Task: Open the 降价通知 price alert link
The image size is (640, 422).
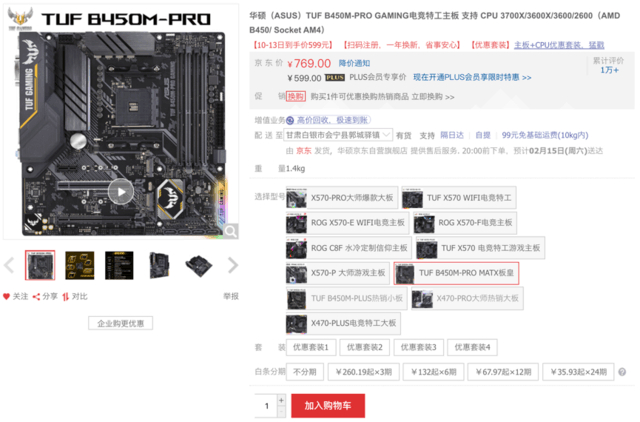Action: point(354,63)
